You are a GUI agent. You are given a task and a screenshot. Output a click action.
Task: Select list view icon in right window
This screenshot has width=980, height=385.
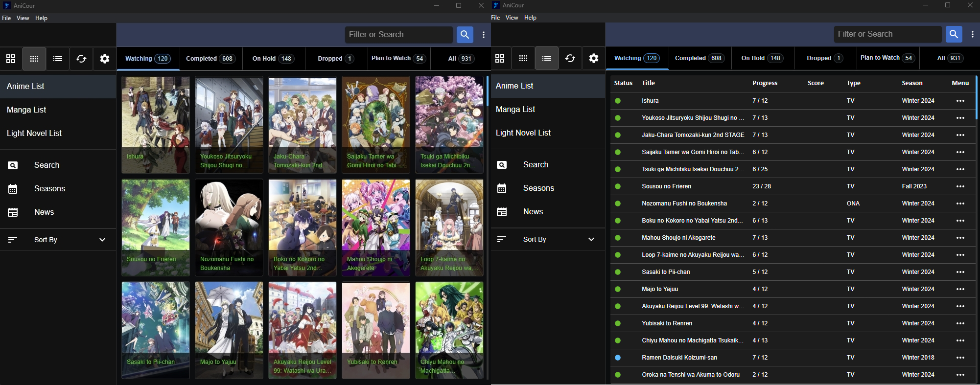tap(547, 58)
